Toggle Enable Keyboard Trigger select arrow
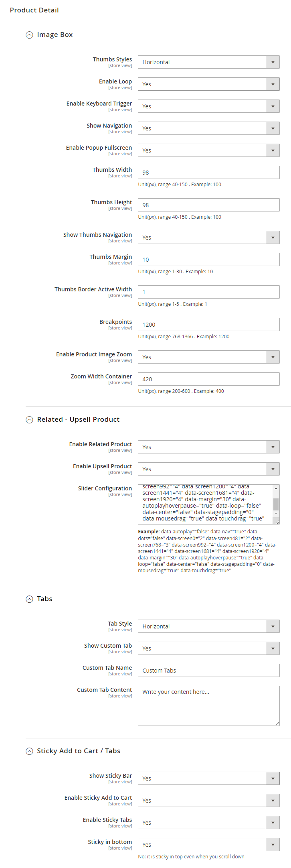 [273, 106]
